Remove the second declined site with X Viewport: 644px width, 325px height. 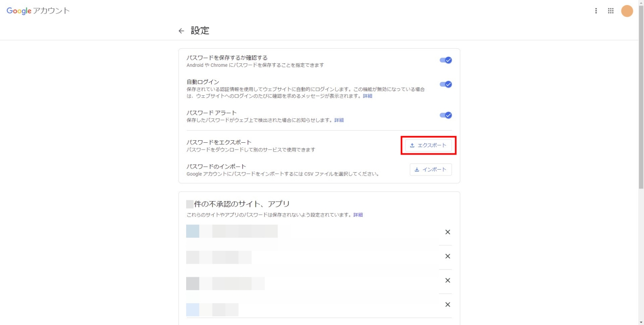447,256
